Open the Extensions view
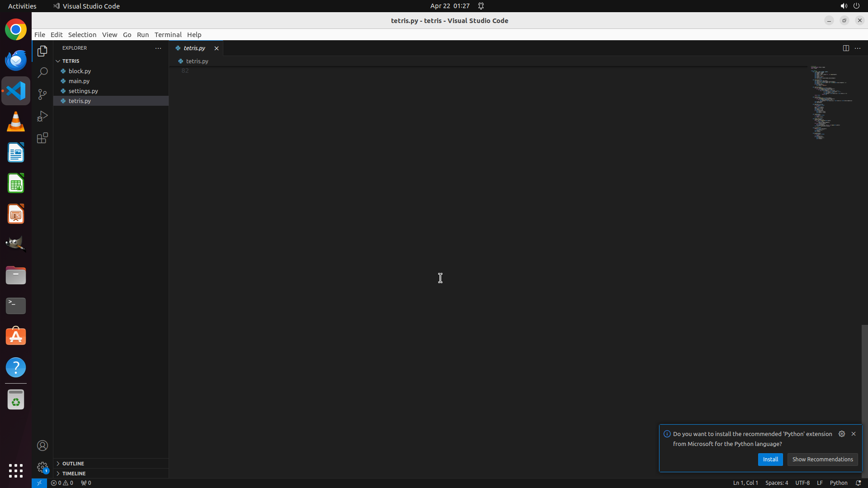868x488 pixels. pyautogui.click(x=42, y=138)
